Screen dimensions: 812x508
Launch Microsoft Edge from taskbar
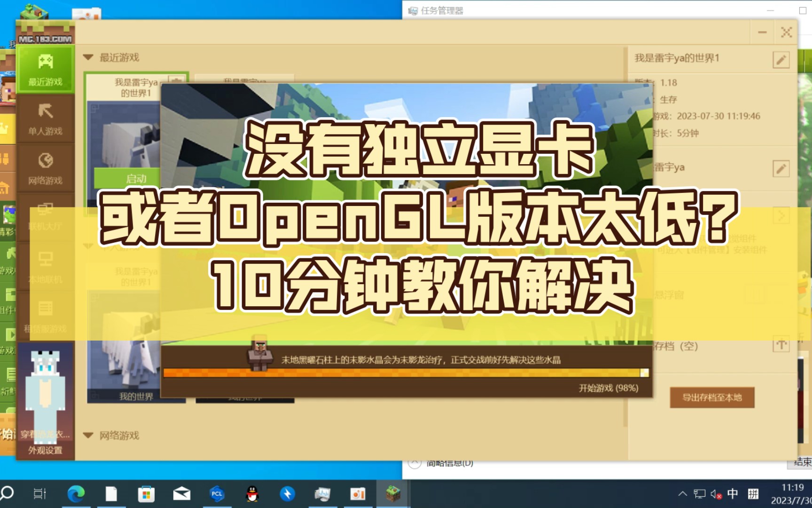point(76,494)
